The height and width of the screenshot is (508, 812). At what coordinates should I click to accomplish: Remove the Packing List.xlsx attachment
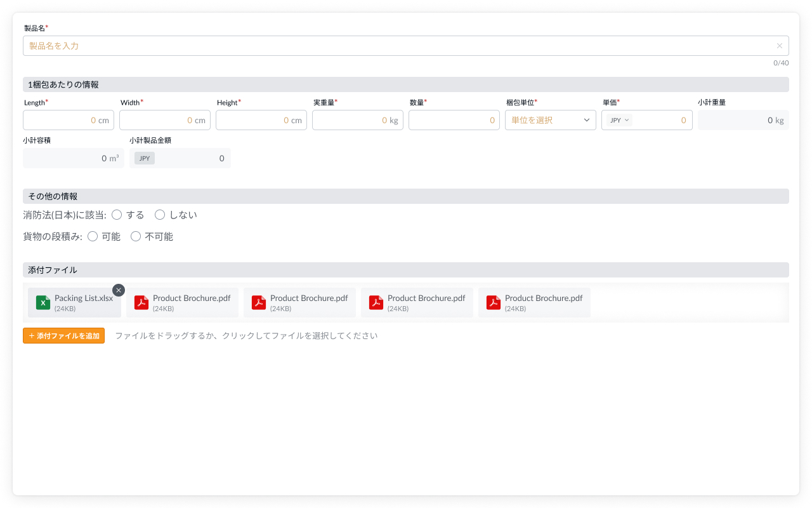pyautogui.click(x=119, y=290)
